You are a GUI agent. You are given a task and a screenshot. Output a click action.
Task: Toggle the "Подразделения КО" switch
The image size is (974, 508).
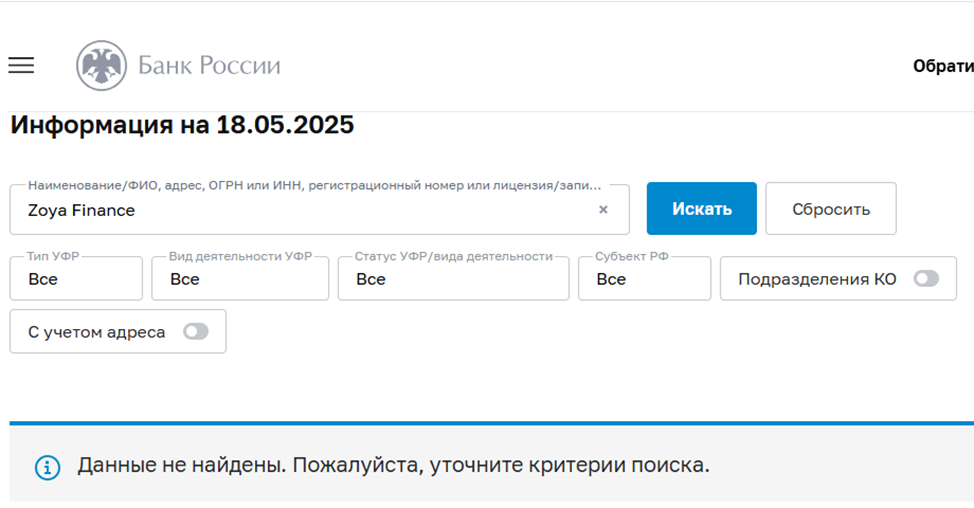coord(925,279)
